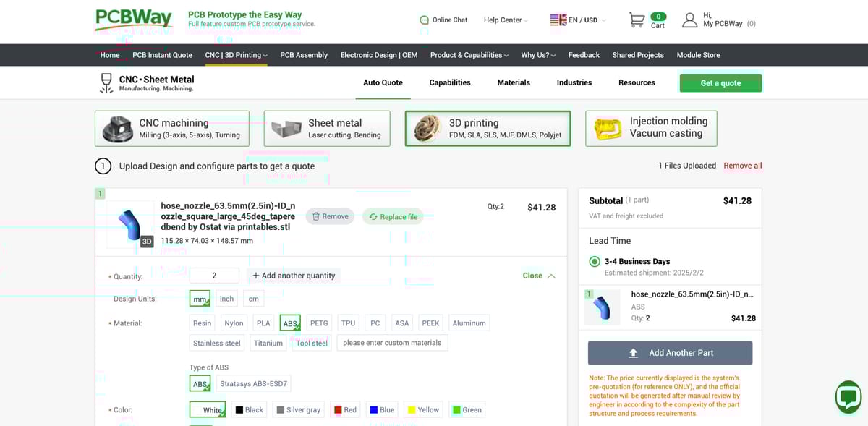Image resolution: width=868 pixels, height=426 pixels.
Task: Click the green Get a quote button
Action: (x=720, y=83)
